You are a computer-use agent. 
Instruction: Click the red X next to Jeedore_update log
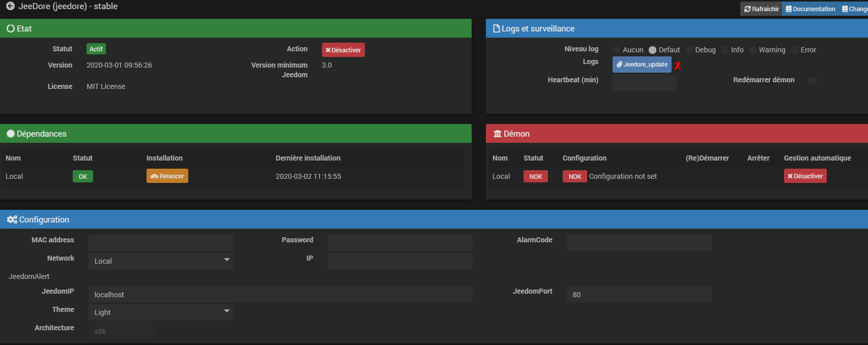(678, 66)
